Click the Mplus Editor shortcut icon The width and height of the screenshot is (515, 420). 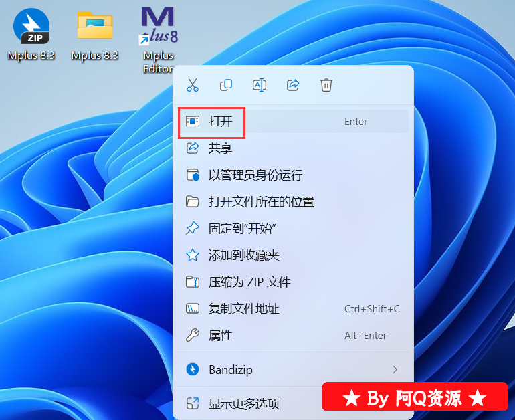tap(159, 25)
